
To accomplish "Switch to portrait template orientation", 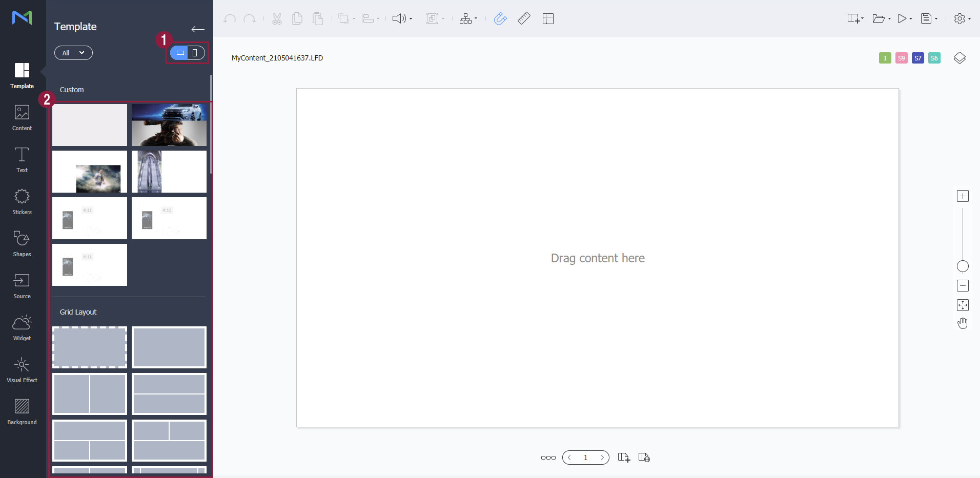I will (195, 53).
